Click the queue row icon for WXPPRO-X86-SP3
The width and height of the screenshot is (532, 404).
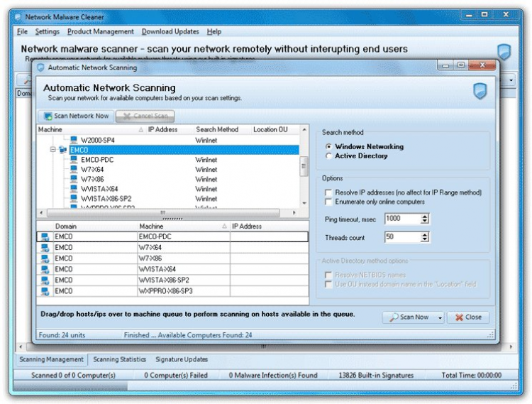[x=45, y=291]
